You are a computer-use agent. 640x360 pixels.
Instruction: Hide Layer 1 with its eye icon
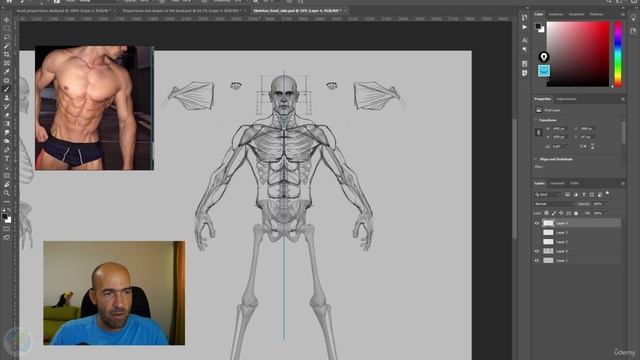coord(537,260)
